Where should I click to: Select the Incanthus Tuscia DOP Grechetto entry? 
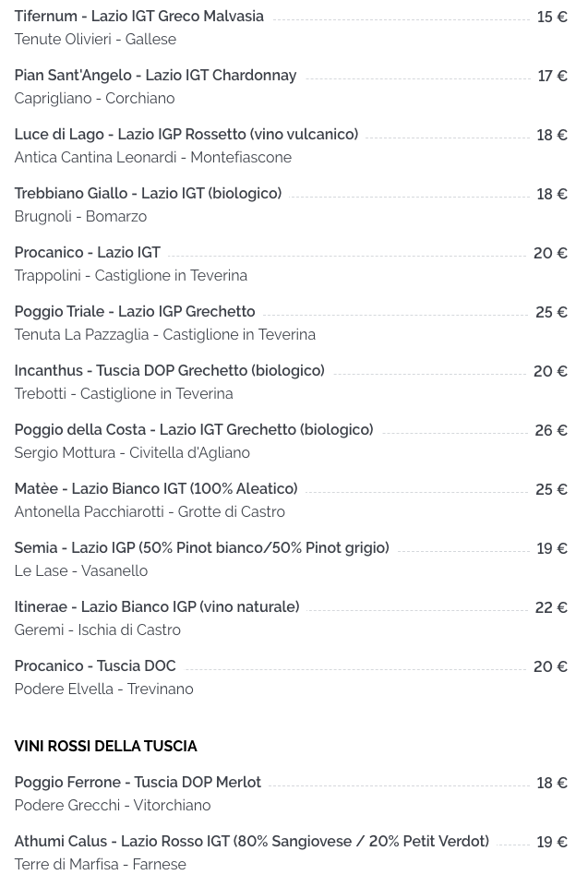click(169, 370)
